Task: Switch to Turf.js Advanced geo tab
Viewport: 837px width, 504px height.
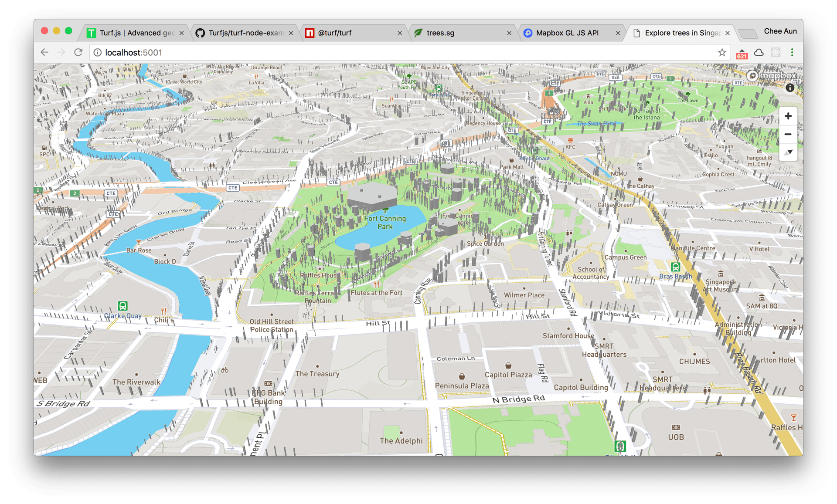Action: 135,33
